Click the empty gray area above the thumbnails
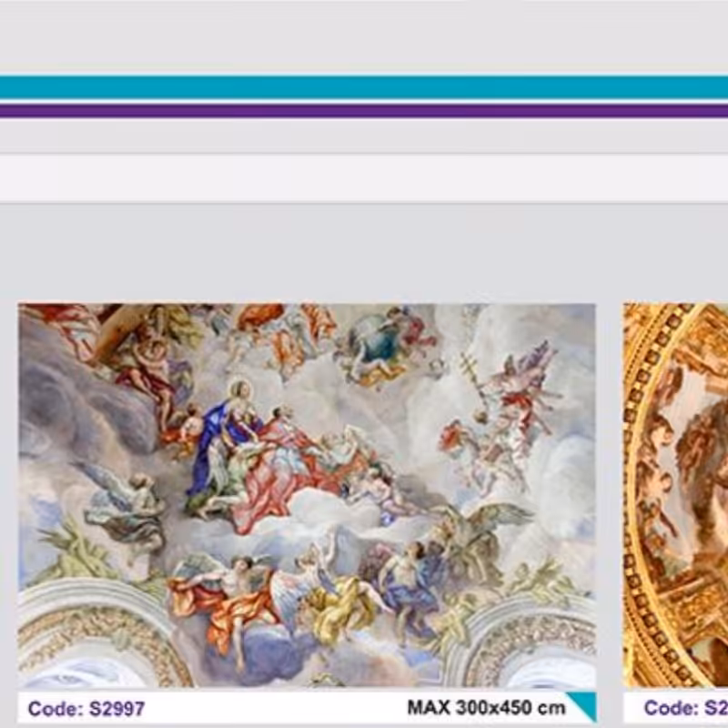The image size is (728, 728). [364, 255]
